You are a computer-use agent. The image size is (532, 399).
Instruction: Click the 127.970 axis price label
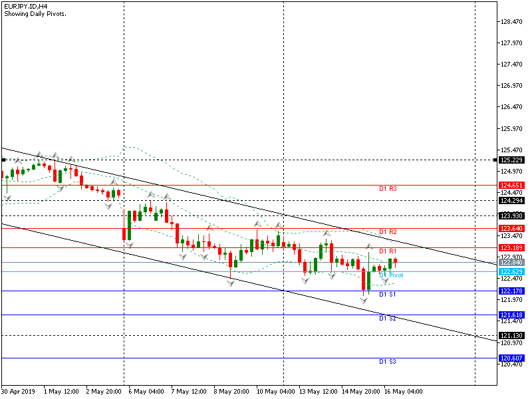pos(511,43)
